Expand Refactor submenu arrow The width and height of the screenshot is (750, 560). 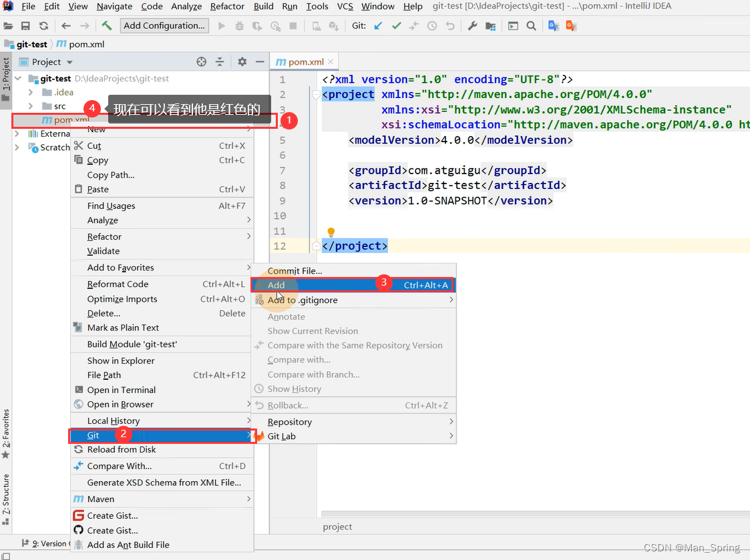(x=248, y=236)
